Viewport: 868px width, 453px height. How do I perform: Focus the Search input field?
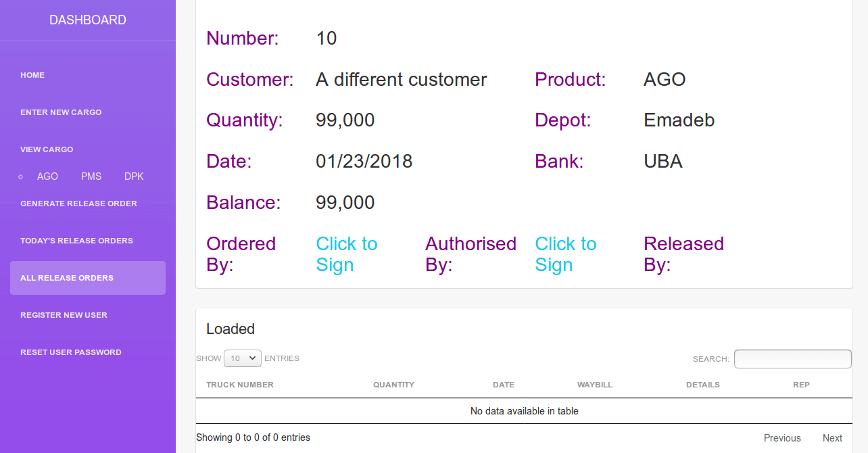click(x=792, y=359)
